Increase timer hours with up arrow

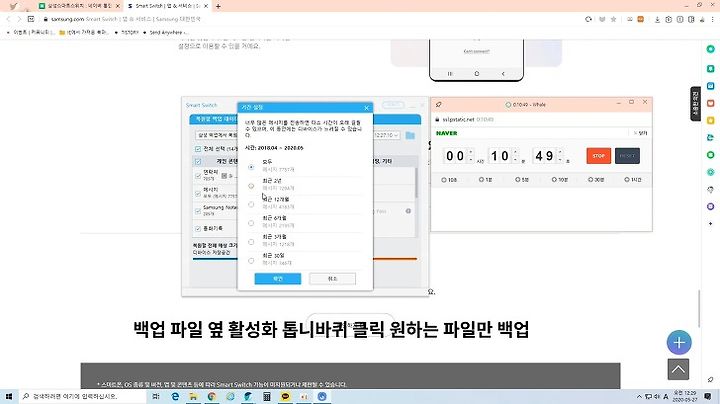pyautogui.click(x=471, y=152)
